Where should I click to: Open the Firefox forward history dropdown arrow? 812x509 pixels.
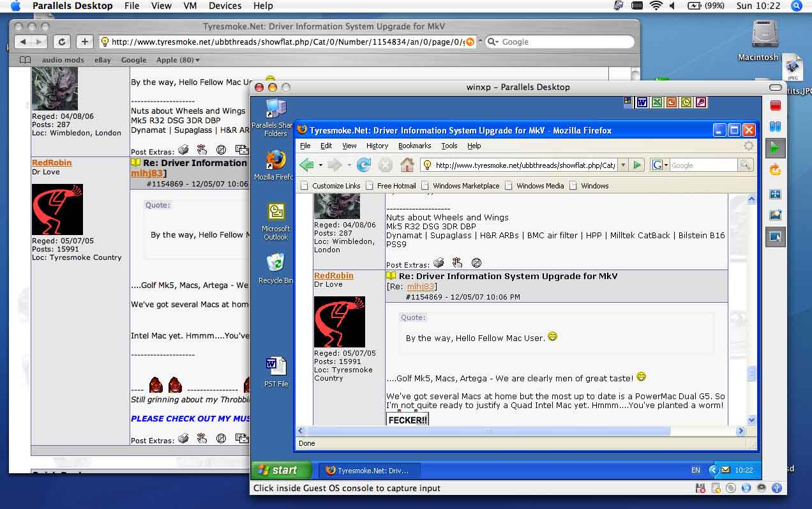point(349,165)
